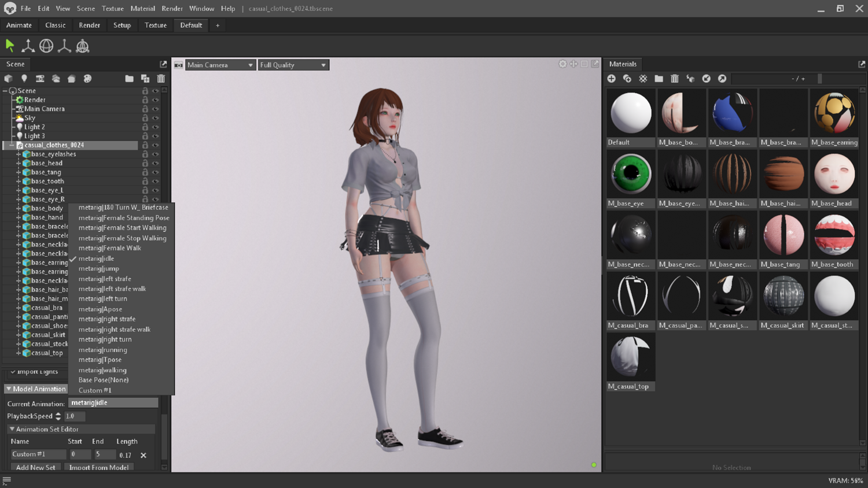Open the Full Quality dropdown

click(293, 65)
